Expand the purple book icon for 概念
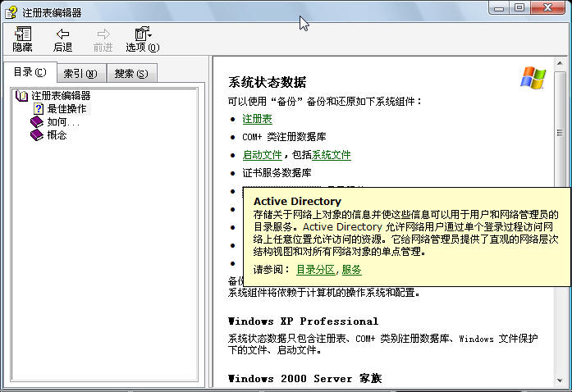This screenshot has height=392, width=572. click(37, 135)
